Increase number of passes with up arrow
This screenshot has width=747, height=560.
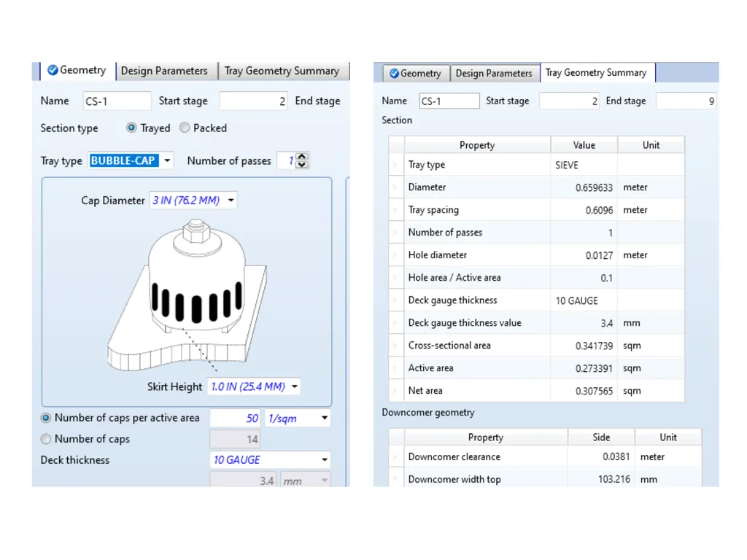pos(301,156)
